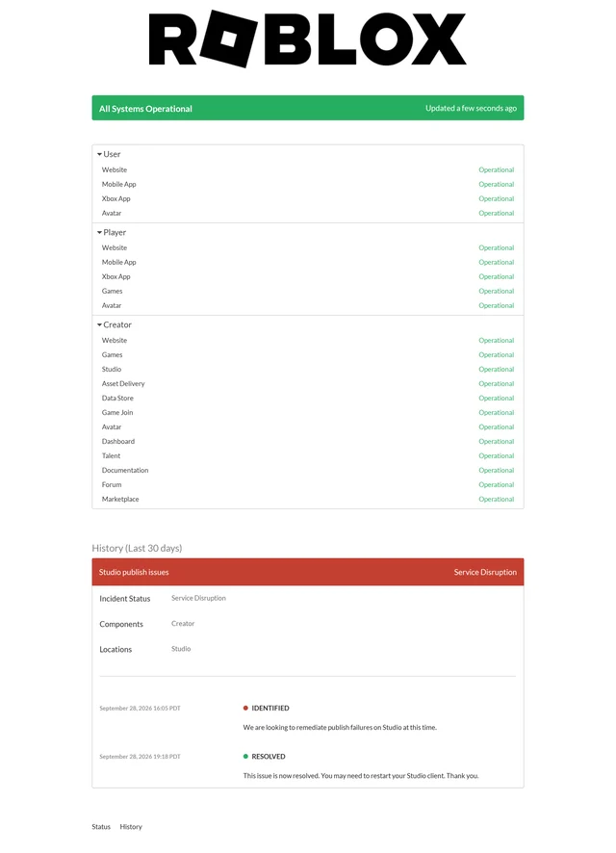Viewport: 616px width, 853px height.
Task: Click the All Systems Operational banner
Action: (308, 108)
